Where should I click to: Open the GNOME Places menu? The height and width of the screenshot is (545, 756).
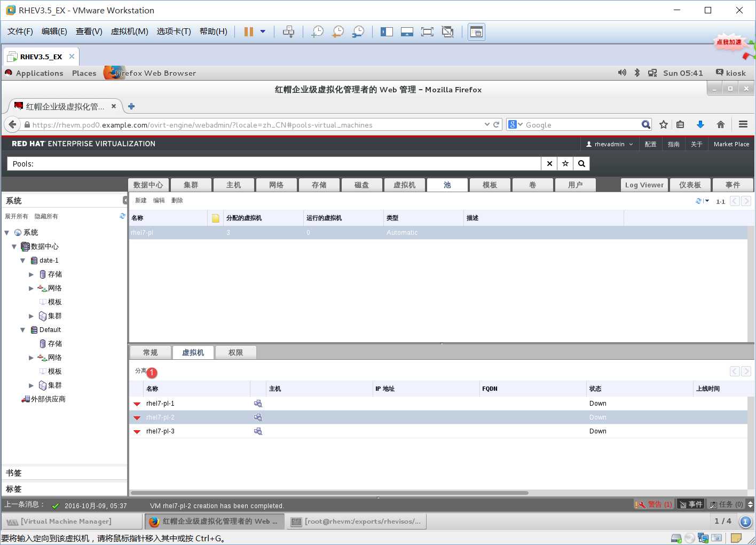click(x=84, y=73)
